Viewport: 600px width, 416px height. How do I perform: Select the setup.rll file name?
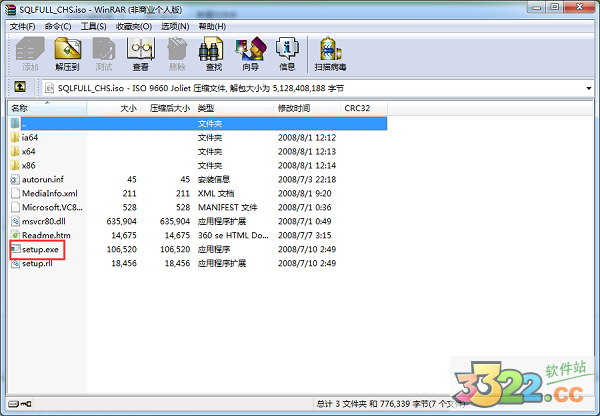(x=37, y=263)
